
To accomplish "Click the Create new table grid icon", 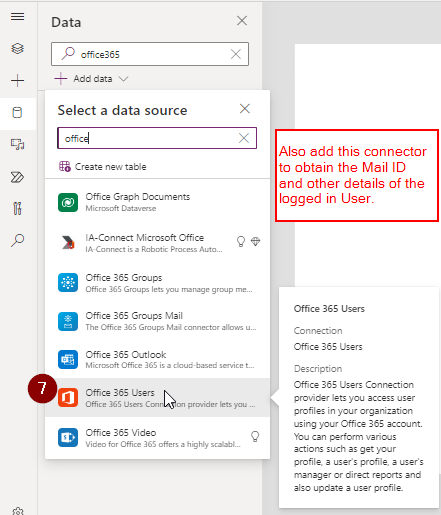I will (65, 166).
